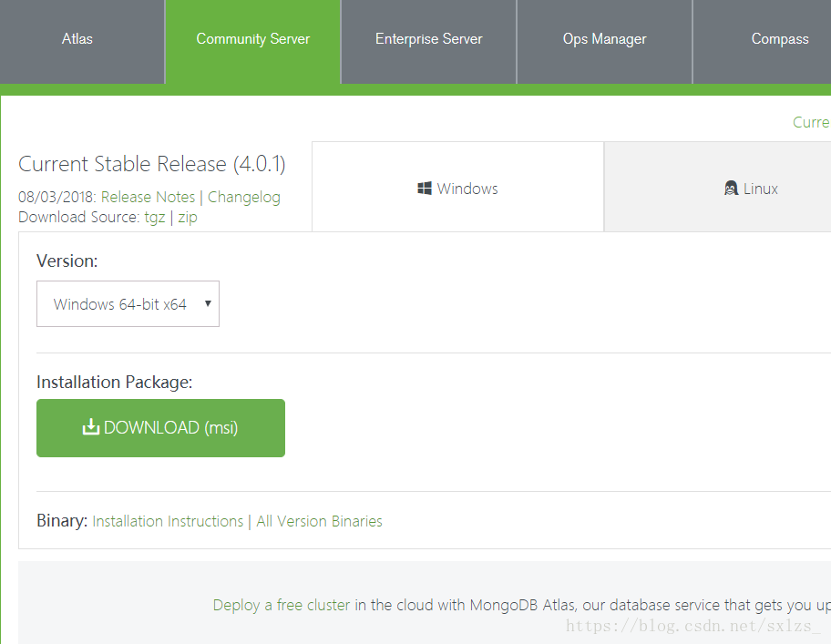Viewport: 831px width, 644px height.
Task: Open the Installation Instructions link
Action: pos(168,521)
